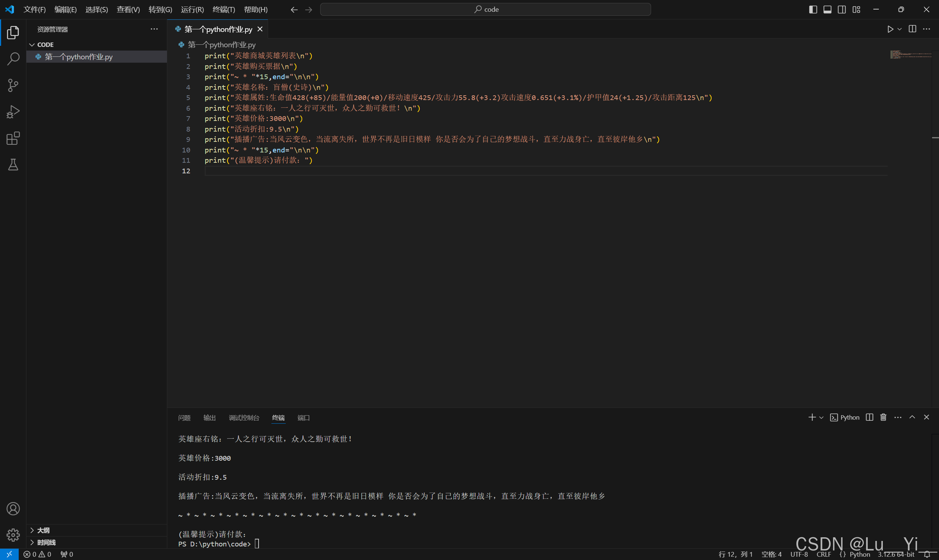Open the 运行(R) menu
The width and height of the screenshot is (939, 560).
pyautogui.click(x=192, y=10)
